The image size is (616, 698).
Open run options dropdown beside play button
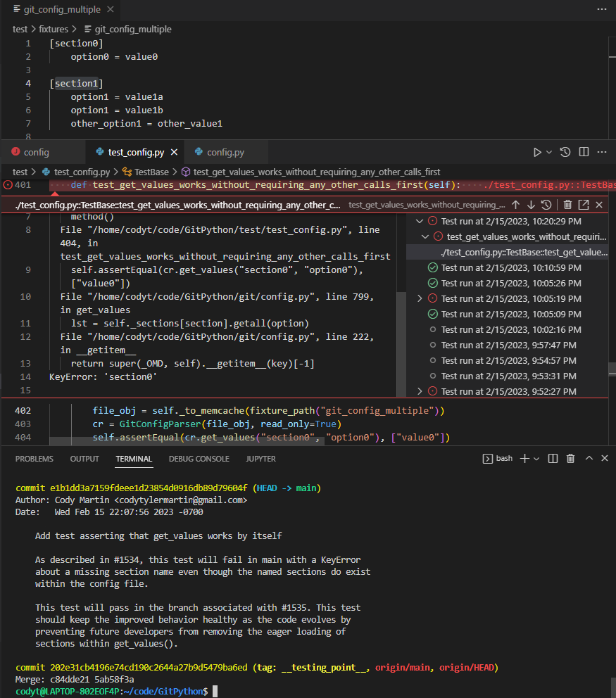tap(549, 152)
